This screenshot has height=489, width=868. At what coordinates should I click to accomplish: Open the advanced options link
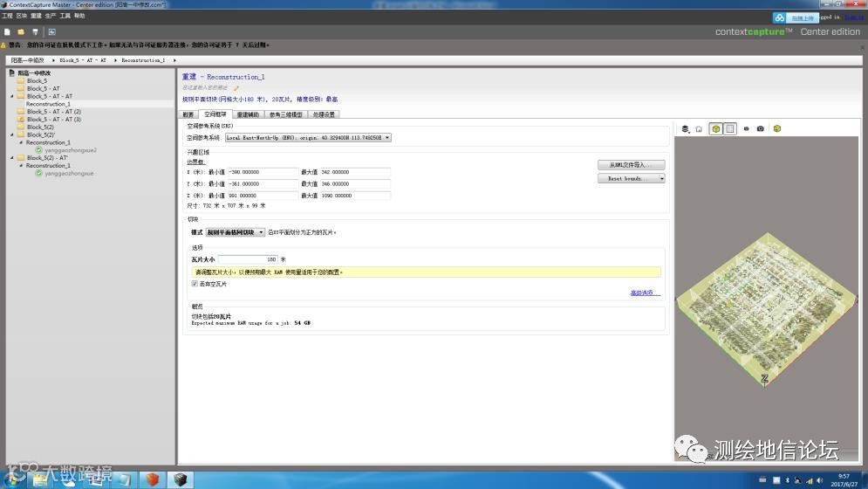click(x=645, y=293)
